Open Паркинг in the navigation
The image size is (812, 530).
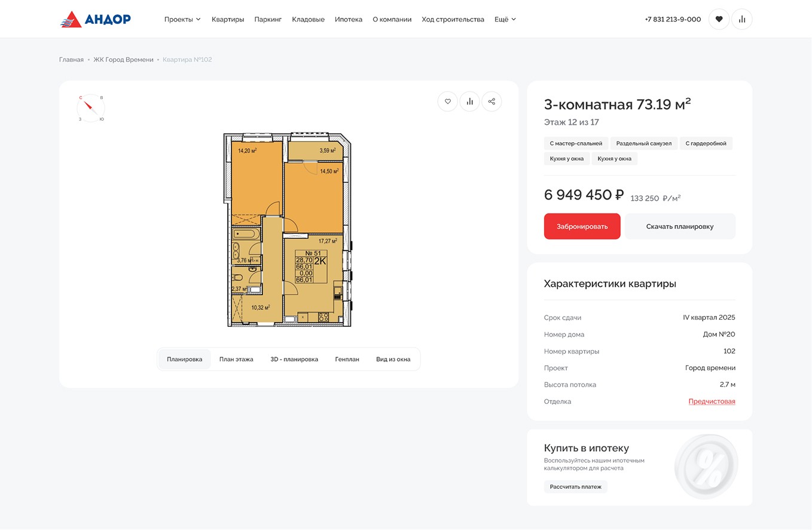(x=268, y=19)
